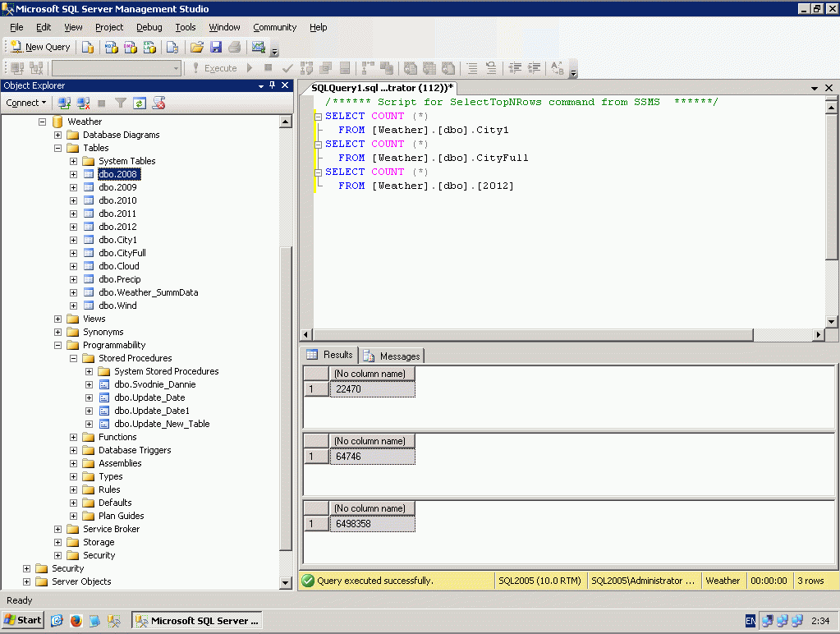
Task: Collapse the Stored Procedures folder
Action: pyautogui.click(x=74, y=358)
